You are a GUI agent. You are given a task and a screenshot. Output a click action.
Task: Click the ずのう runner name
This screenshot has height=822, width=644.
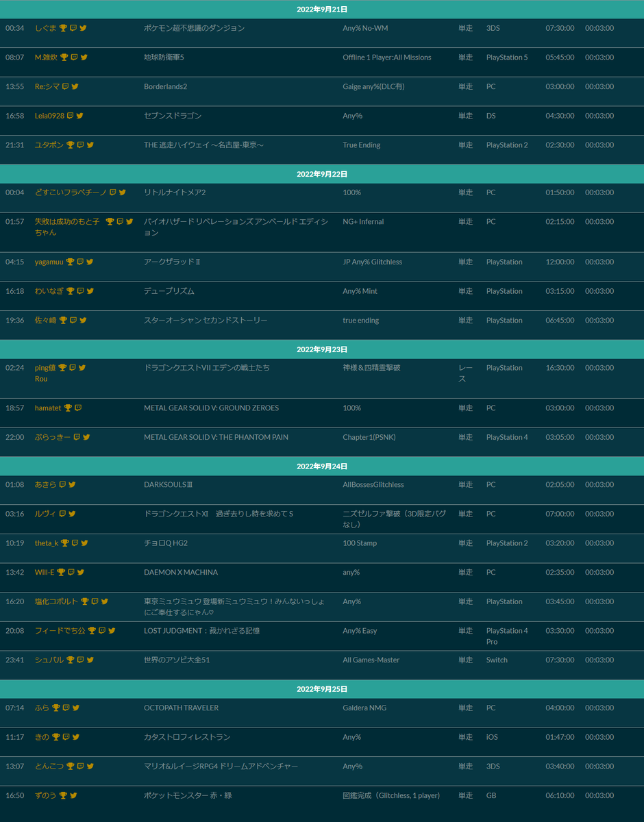click(46, 796)
